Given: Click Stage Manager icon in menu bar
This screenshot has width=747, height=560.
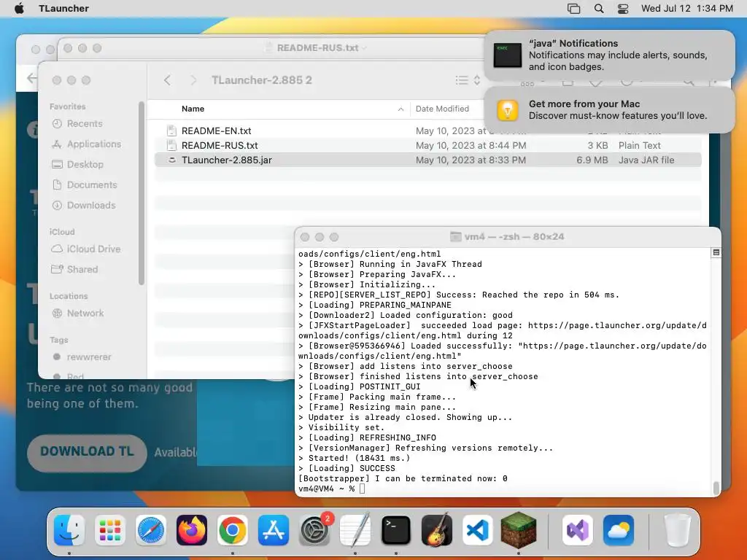Looking at the screenshot, I should (573, 9).
